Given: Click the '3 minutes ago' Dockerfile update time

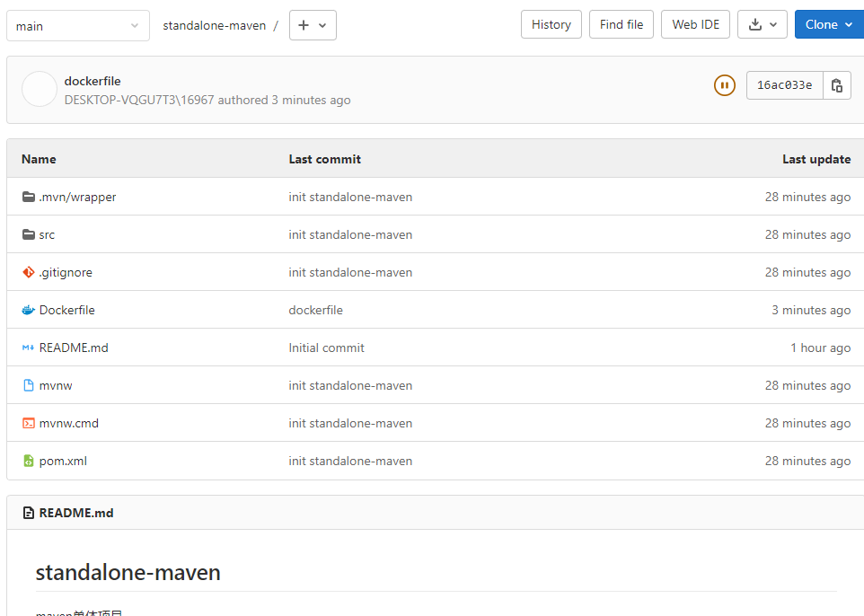Looking at the screenshot, I should pyautogui.click(x=811, y=310).
